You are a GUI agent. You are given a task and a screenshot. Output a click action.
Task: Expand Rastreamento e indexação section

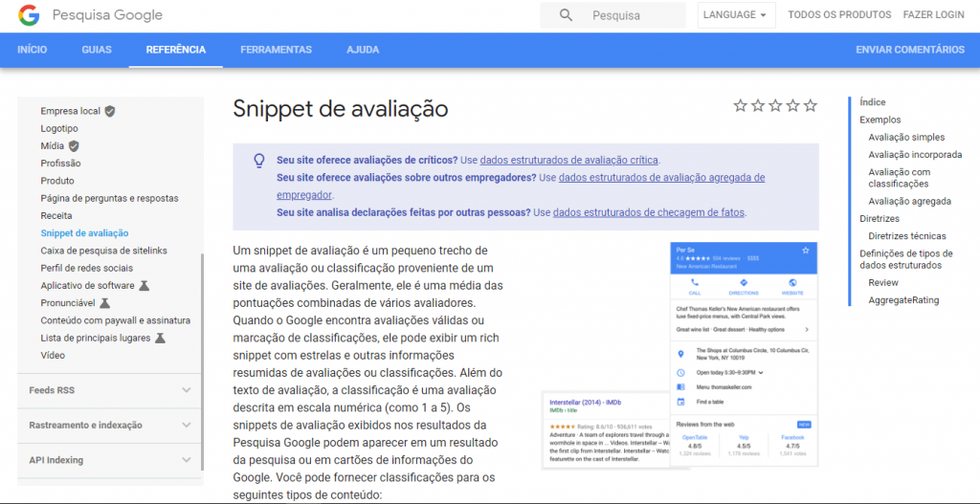(x=109, y=426)
